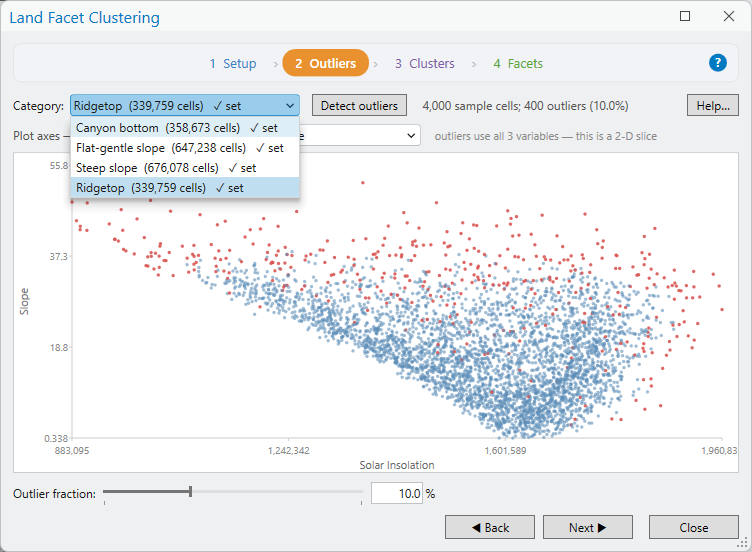Click the 'outliers use all 3 variables' note

point(546,136)
